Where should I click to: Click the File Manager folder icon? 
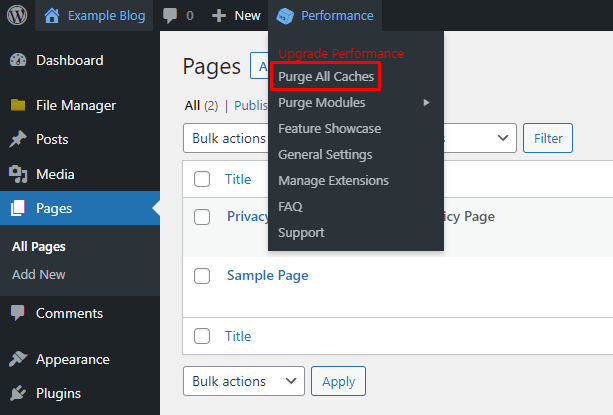(x=18, y=105)
